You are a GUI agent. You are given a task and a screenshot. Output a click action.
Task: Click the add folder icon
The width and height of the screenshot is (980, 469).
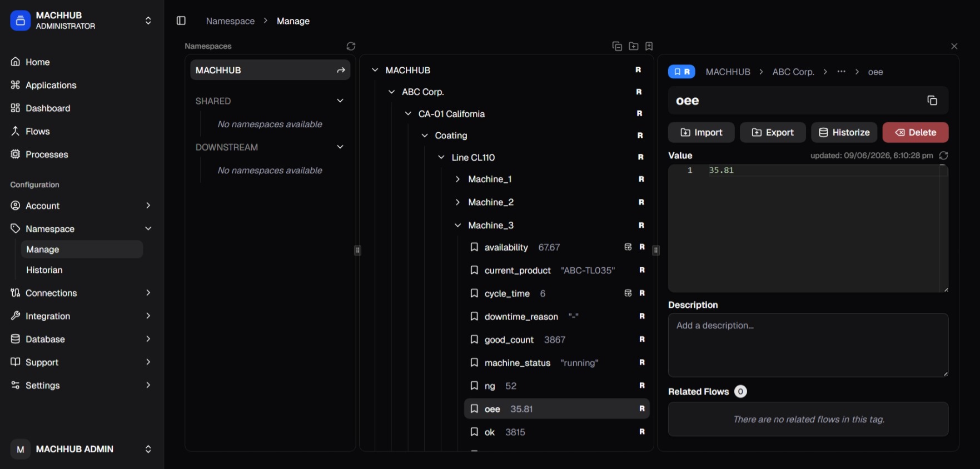pos(633,46)
